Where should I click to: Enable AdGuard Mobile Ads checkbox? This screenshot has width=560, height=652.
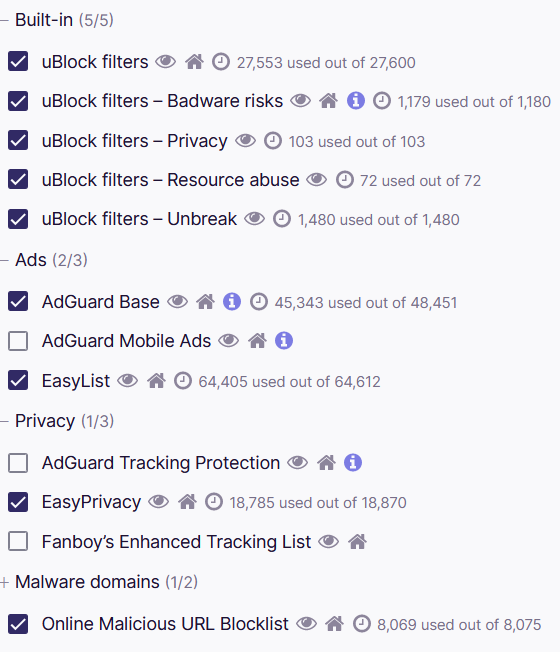click(x=18, y=341)
